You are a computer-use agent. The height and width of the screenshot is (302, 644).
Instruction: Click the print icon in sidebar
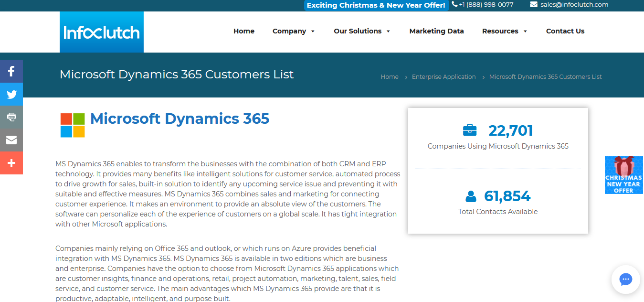coord(11,117)
